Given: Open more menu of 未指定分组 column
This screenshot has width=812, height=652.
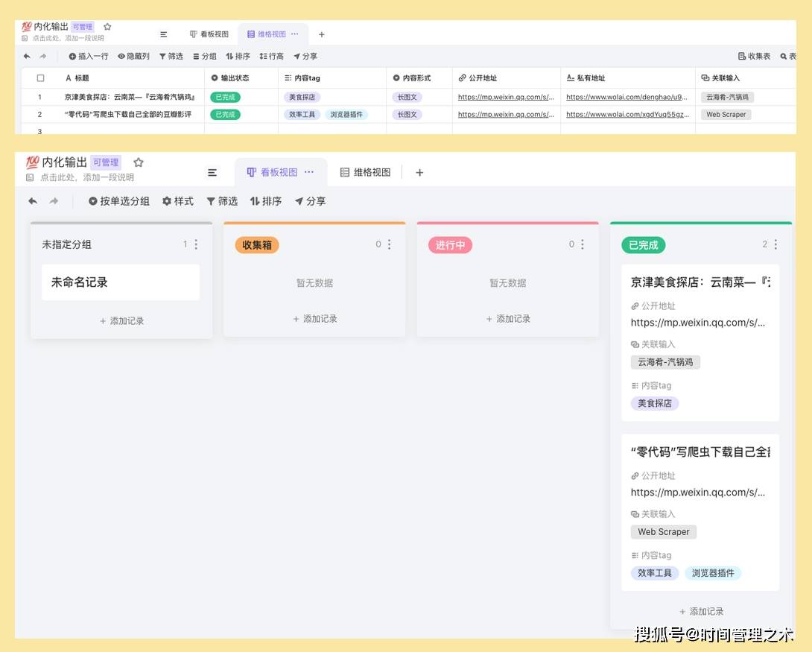Looking at the screenshot, I should (x=196, y=244).
